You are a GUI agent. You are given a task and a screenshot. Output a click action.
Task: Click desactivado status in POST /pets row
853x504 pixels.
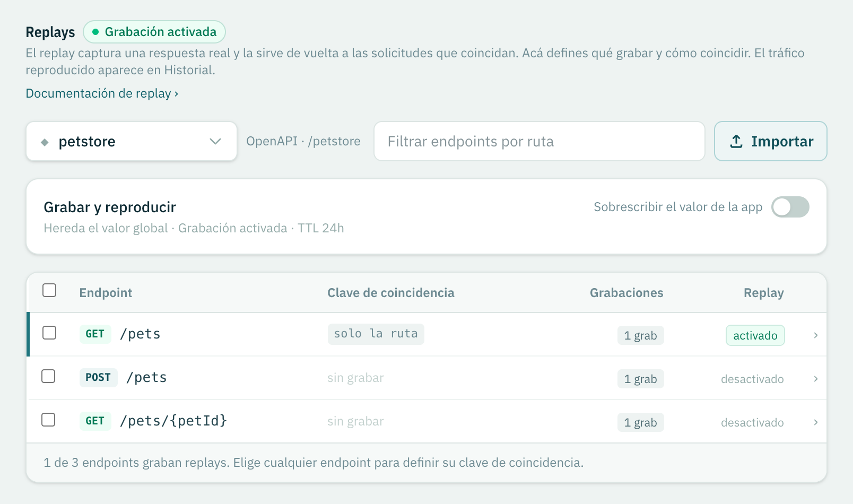tap(752, 379)
